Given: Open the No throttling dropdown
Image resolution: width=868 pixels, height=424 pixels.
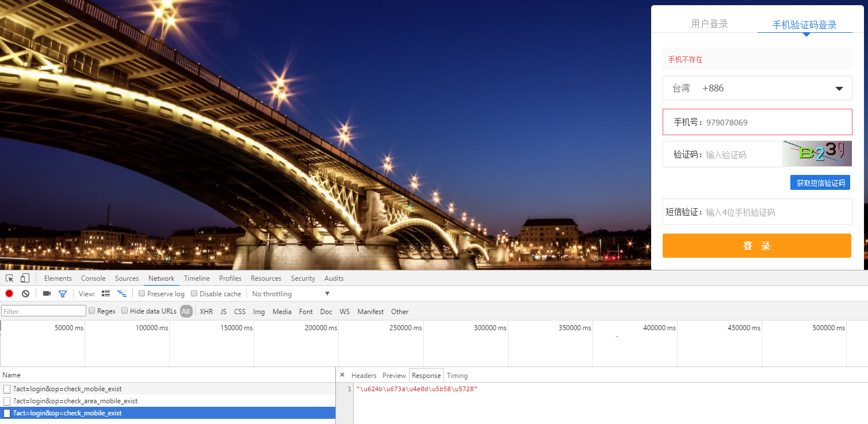Looking at the screenshot, I should pyautogui.click(x=290, y=294).
